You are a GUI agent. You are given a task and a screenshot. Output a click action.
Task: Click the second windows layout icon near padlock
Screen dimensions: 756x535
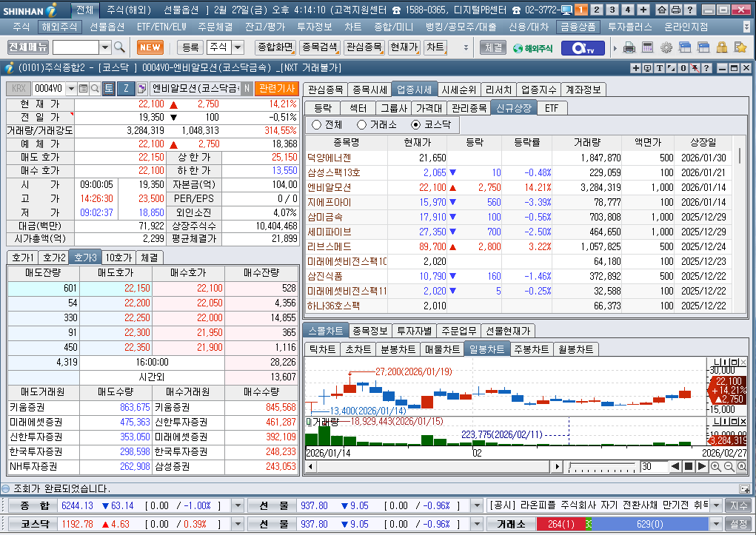[703, 47]
